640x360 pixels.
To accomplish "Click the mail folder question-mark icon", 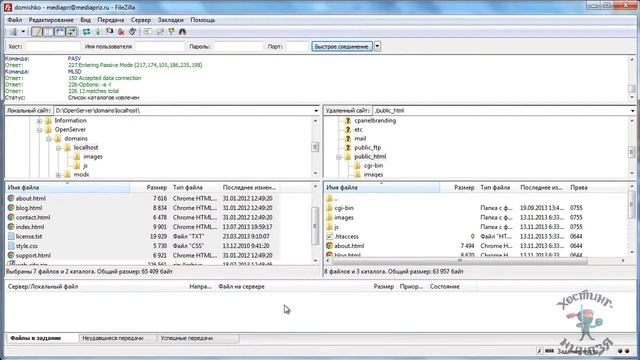I will 348,139.
